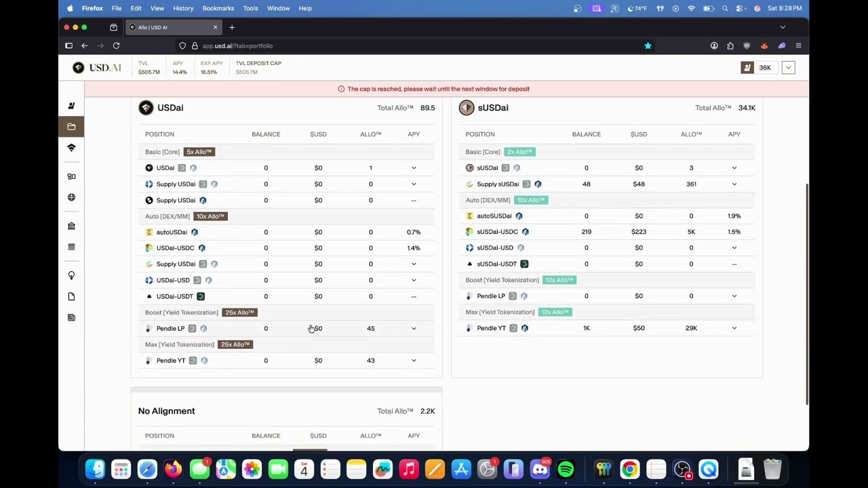Expand the Supply sUSDai row details

[734, 184]
